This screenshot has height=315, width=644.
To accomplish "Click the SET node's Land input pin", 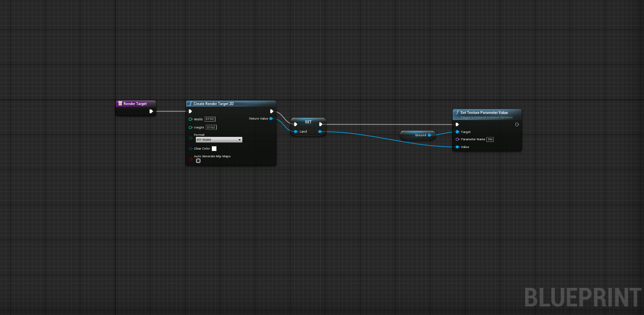I will coord(296,132).
